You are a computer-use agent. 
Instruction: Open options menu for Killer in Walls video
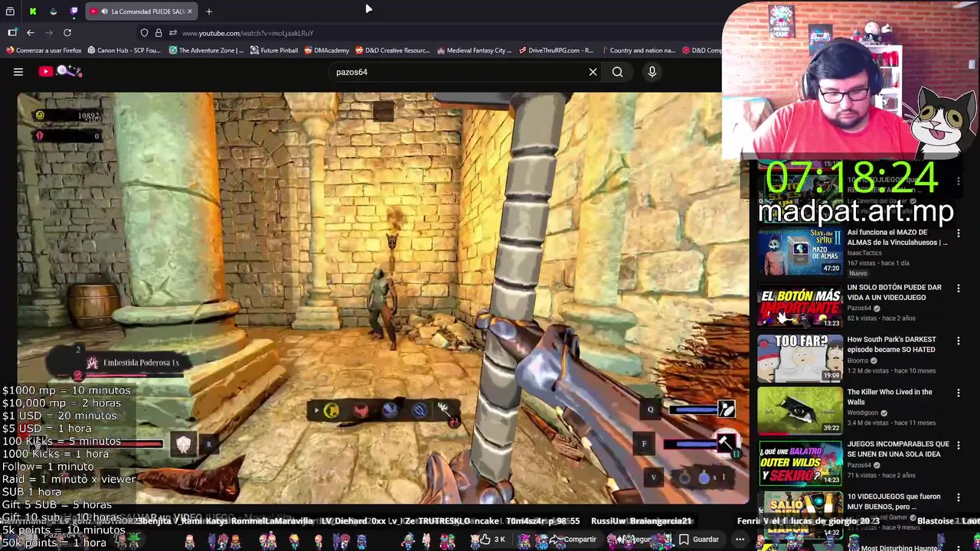coord(958,393)
